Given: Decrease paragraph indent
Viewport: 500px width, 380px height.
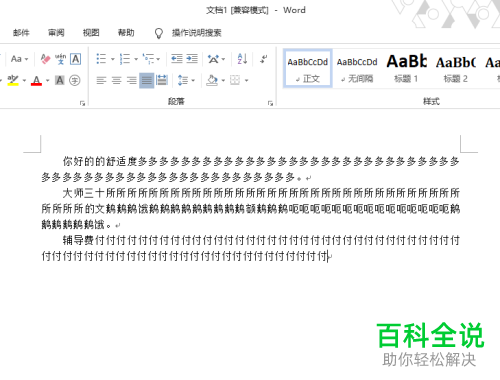Looking at the screenshot, I should tap(177, 59).
